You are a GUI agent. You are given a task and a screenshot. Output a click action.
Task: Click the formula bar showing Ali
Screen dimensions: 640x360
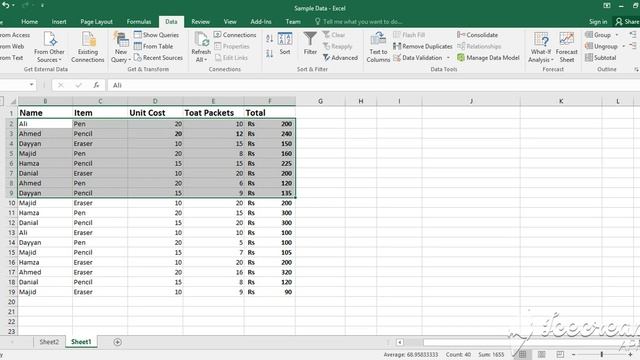coord(373,85)
